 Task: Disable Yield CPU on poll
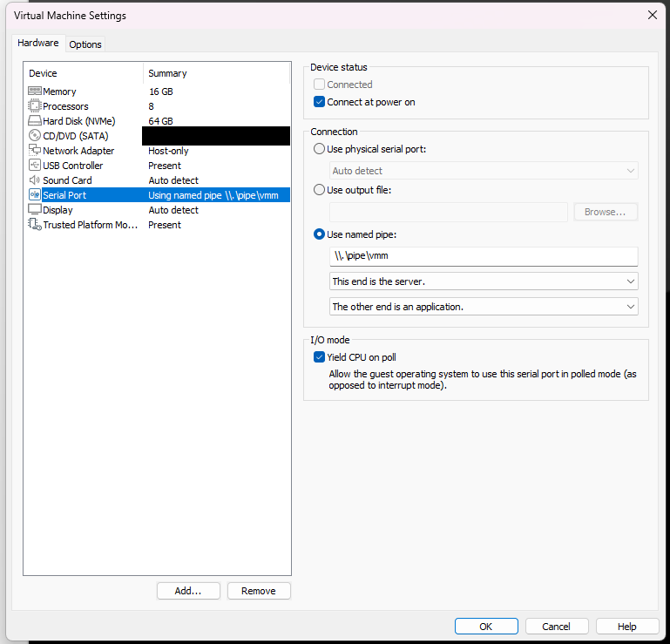(x=319, y=356)
